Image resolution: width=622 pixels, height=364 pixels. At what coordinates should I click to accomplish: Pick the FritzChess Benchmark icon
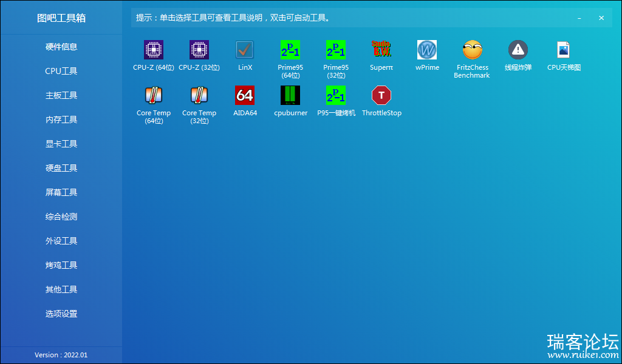[473, 50]
